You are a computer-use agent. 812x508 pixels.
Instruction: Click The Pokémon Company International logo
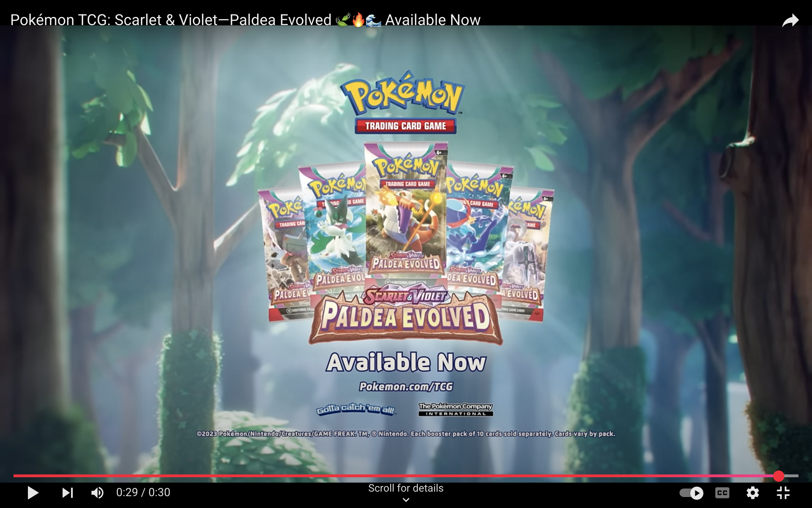[455, 410]
